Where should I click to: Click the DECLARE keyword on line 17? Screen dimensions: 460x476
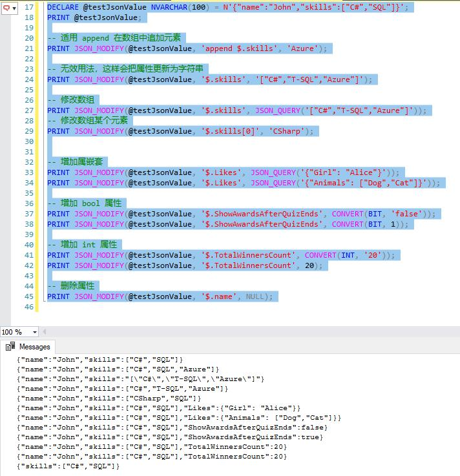click(63, 7)
